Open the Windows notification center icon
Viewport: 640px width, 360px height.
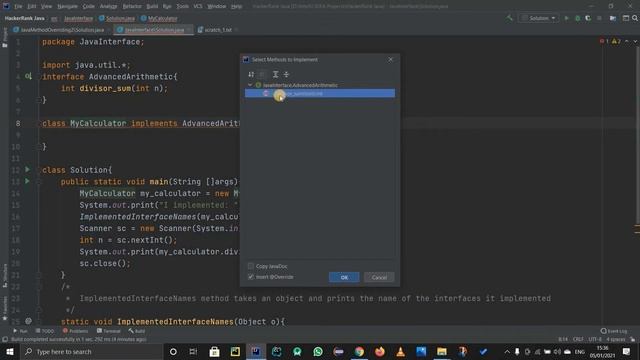pos(626,352)
